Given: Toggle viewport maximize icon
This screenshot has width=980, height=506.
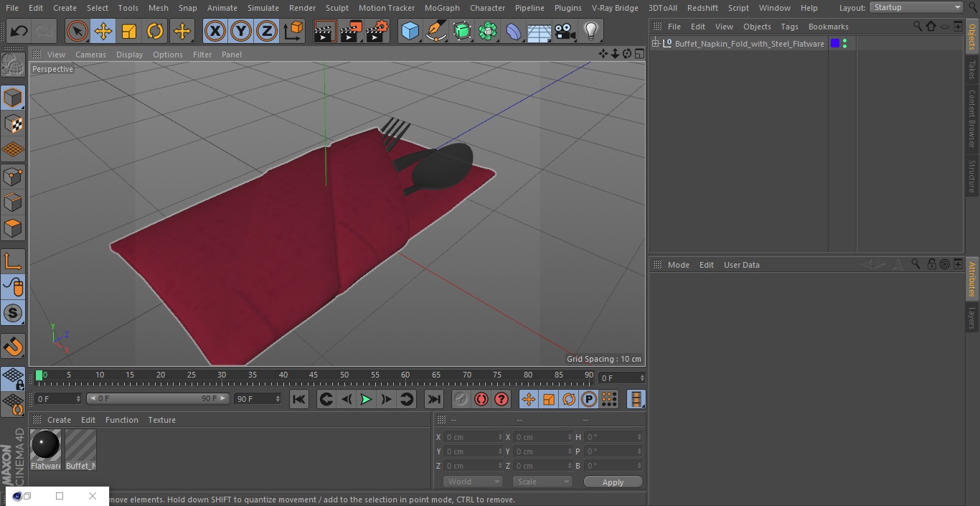Looking at the screenshot, I should click(639, 54).
